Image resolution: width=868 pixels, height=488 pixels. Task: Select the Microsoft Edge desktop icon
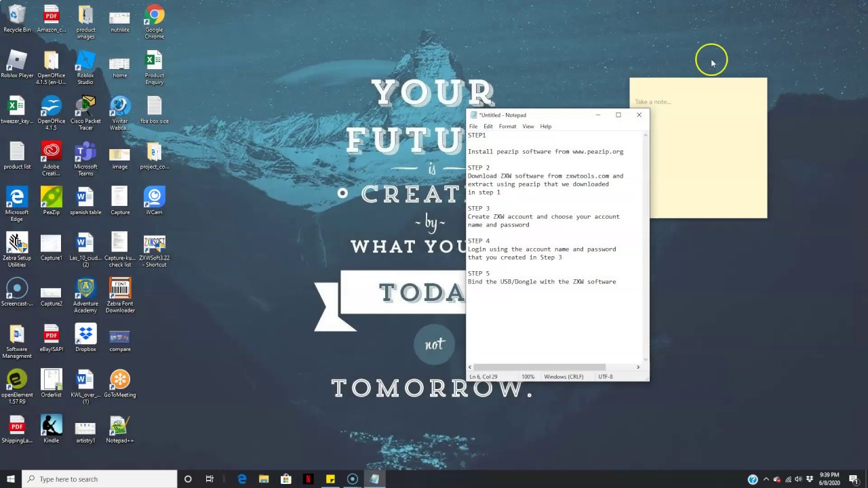pos(17,203)
